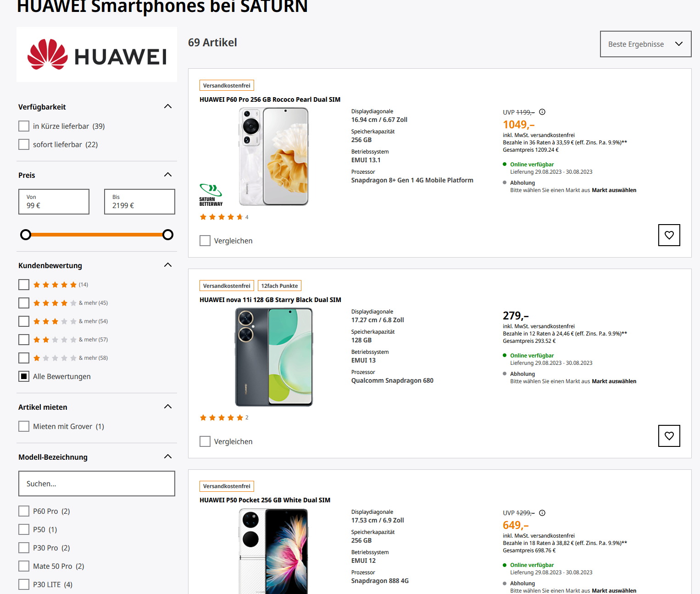Screen dimensions: 700x594
Task: Open the Beste Ergebnisse sort dropdown
Action: [x=645, y=44]
